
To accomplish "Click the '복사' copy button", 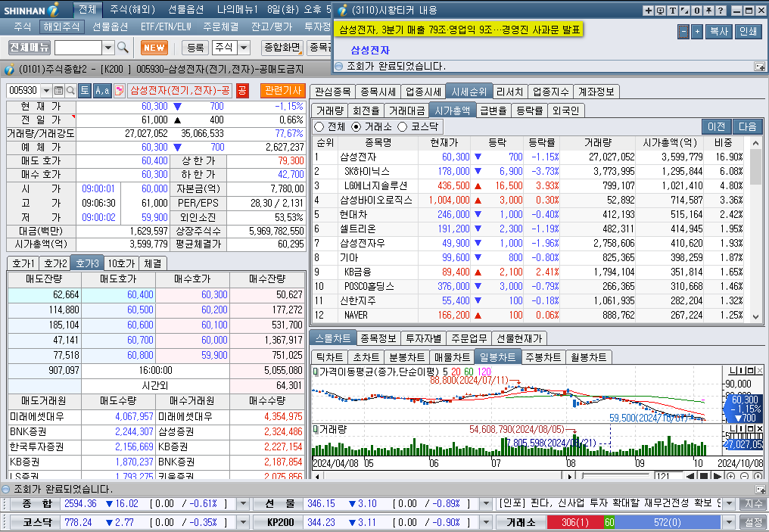I will (719, 31).
